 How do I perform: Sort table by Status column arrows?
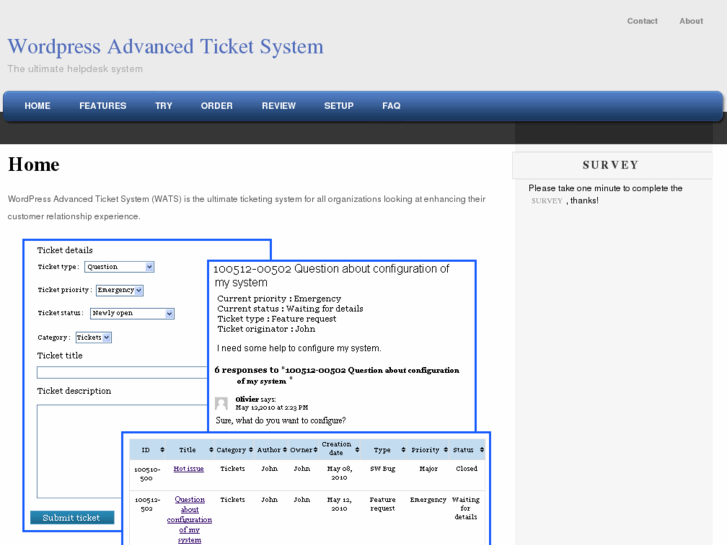pyautogui.click(x=482, y=450)
